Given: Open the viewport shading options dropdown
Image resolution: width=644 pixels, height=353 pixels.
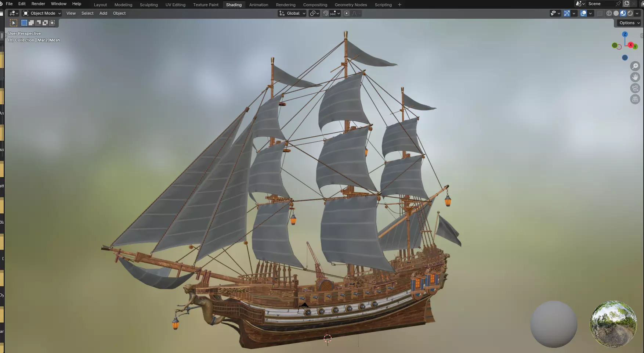Looking at the screenshot, I should [x=637, y=13].
